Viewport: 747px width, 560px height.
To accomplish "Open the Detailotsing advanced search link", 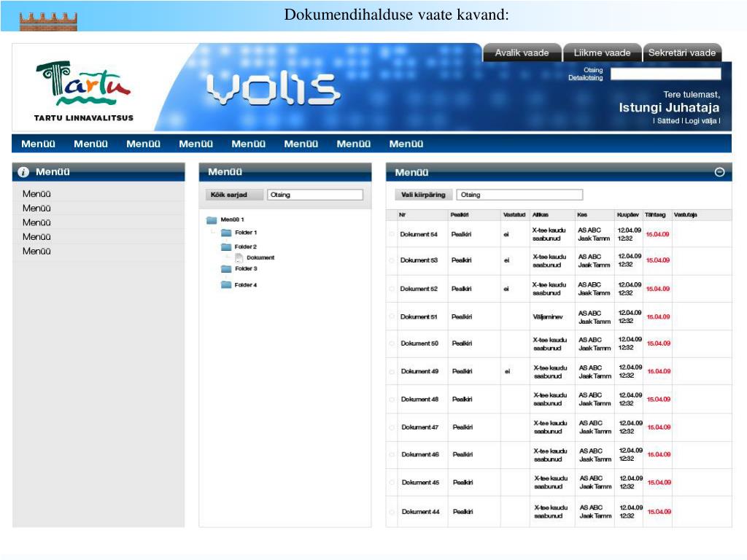I will [x=586, y=77].
